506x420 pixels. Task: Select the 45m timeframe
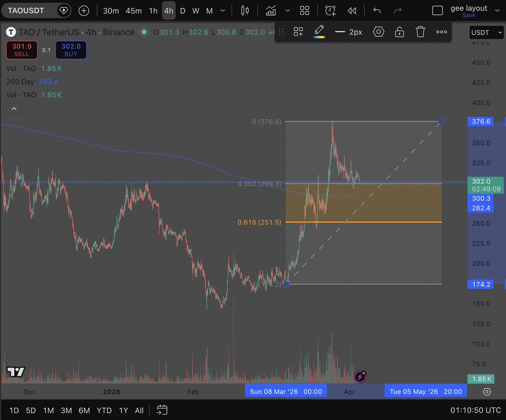134,11
